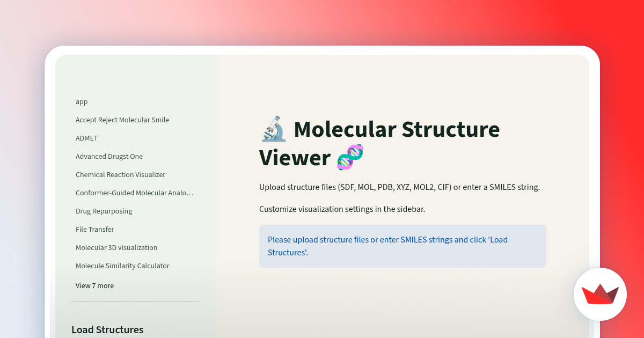This screenshot has height=338, width=644.
Task: Select Advanced Drugst One in sidebar
Action: pyautogui.click(x=109, y=156)
